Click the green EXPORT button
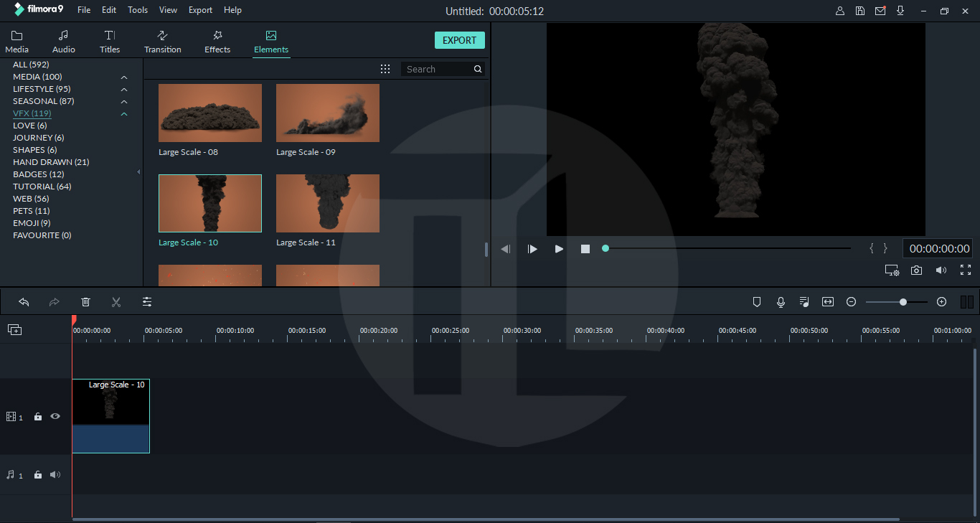980x523 pixels. click(460, 40)
